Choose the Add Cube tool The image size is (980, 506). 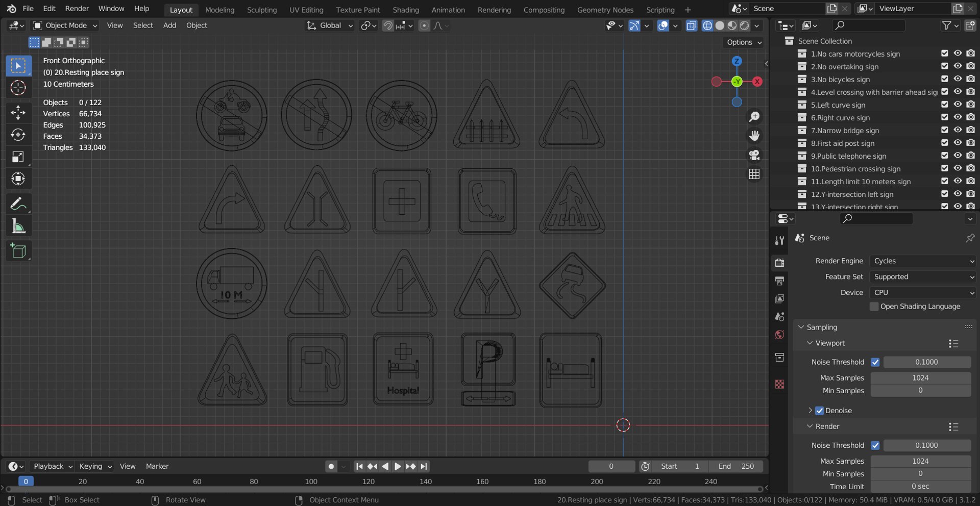(18, 251)
